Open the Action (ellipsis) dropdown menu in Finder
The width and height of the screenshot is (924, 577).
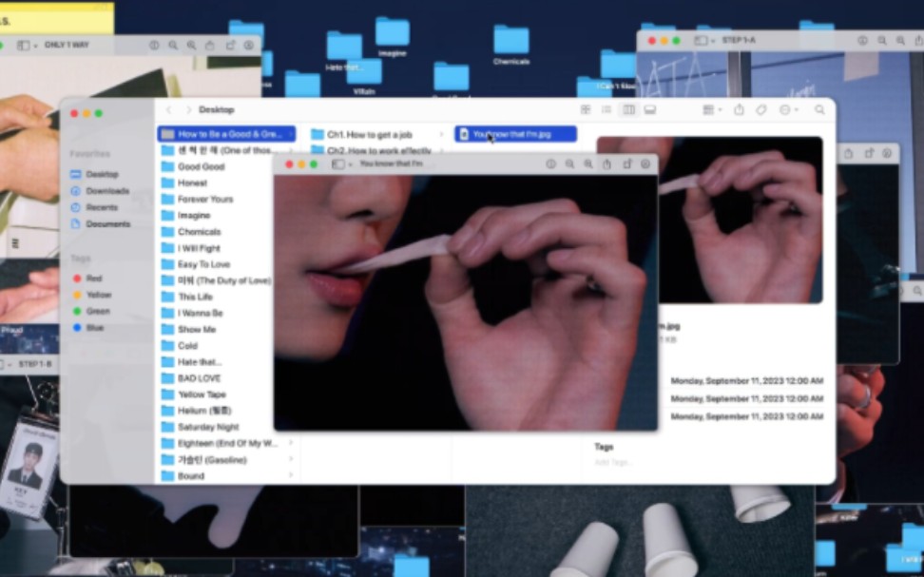[789, 110]
